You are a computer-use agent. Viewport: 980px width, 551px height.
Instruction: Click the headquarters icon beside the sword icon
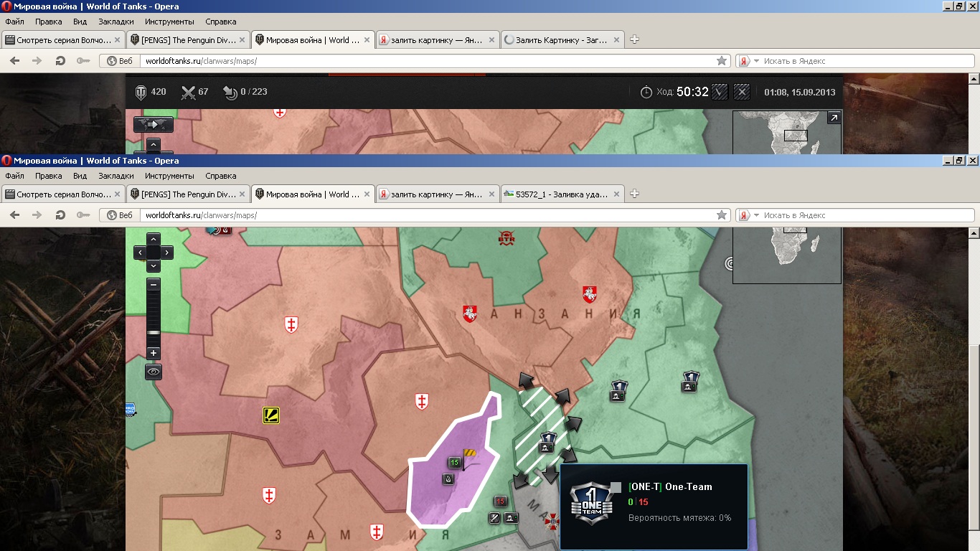(x=511, y=518)
